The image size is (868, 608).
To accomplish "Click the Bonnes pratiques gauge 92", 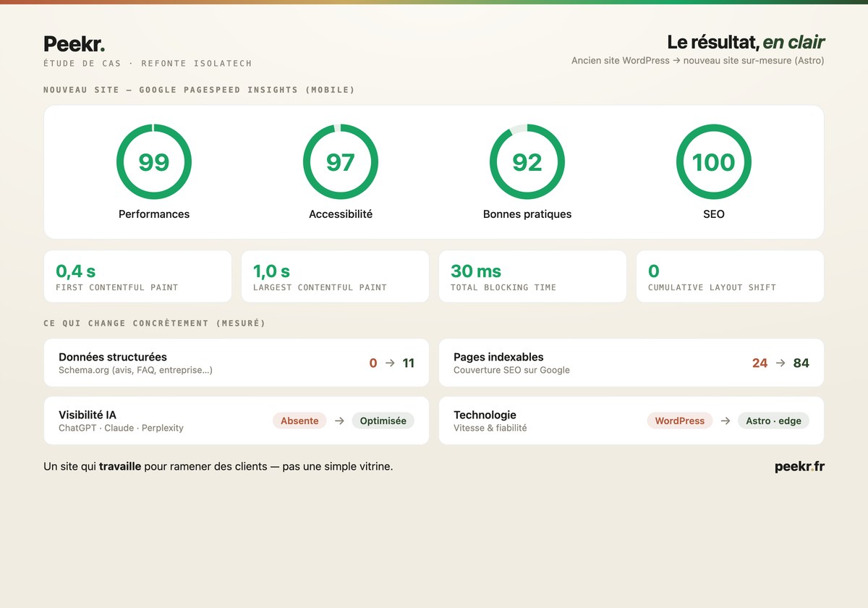I will coord(527,162).
